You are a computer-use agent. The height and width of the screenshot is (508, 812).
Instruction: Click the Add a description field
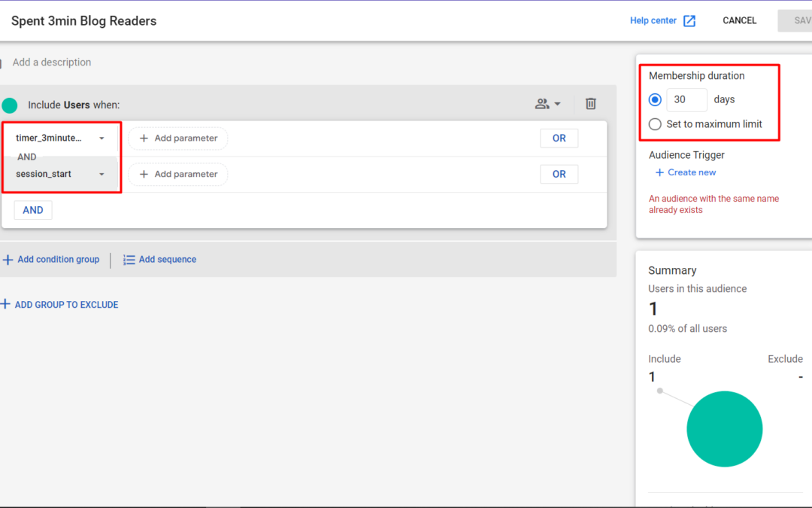(52, 62)
